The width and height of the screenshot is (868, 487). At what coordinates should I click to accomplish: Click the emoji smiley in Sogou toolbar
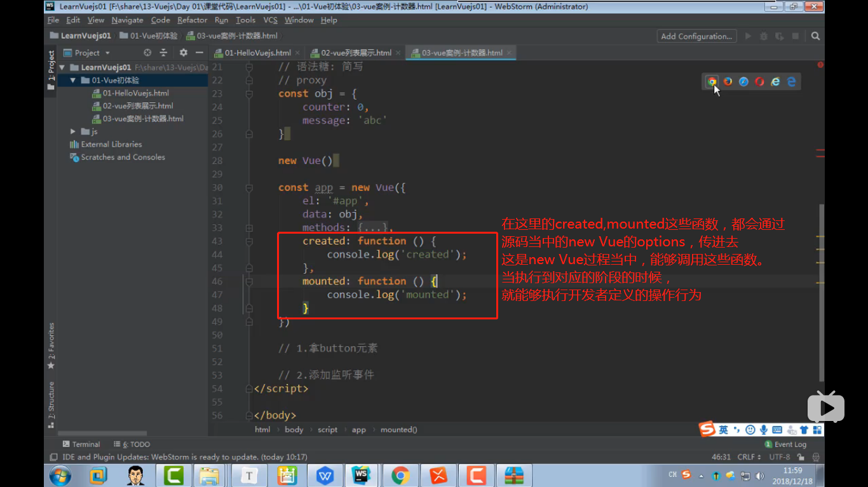[x=750, y=430]
